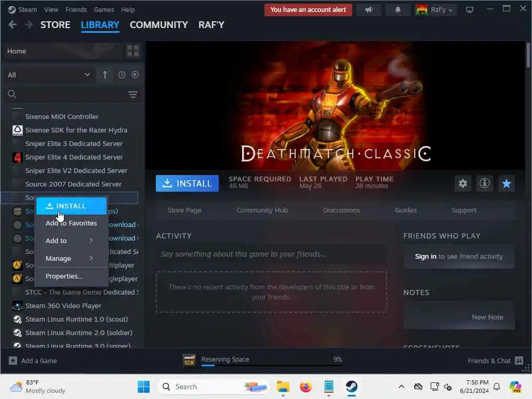Show hidden system tray icons chevron

[x=402, y=387]
